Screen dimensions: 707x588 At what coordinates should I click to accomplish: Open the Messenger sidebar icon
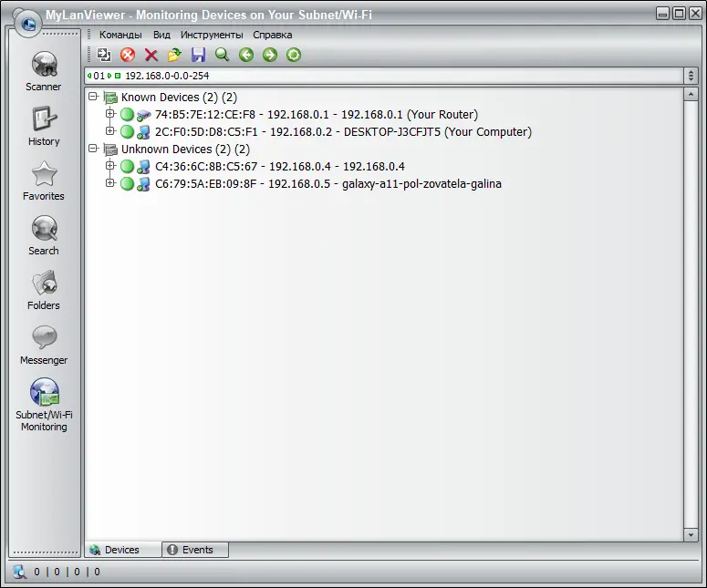coord(44,337)
